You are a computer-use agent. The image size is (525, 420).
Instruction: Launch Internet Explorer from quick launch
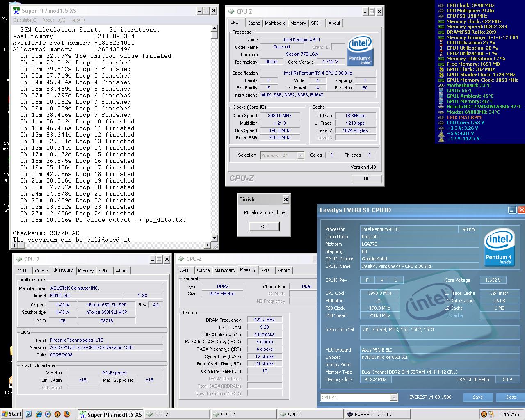tap(39, 414)
